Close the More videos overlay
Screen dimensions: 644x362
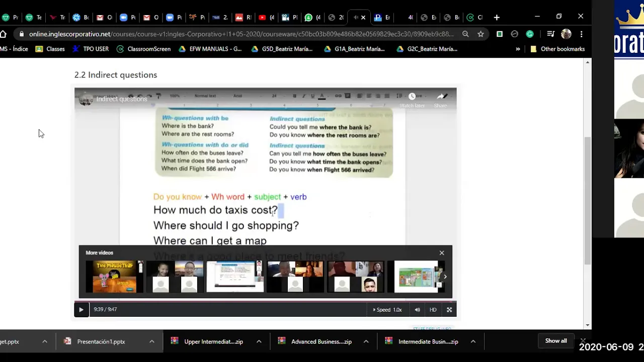point(442,253)
